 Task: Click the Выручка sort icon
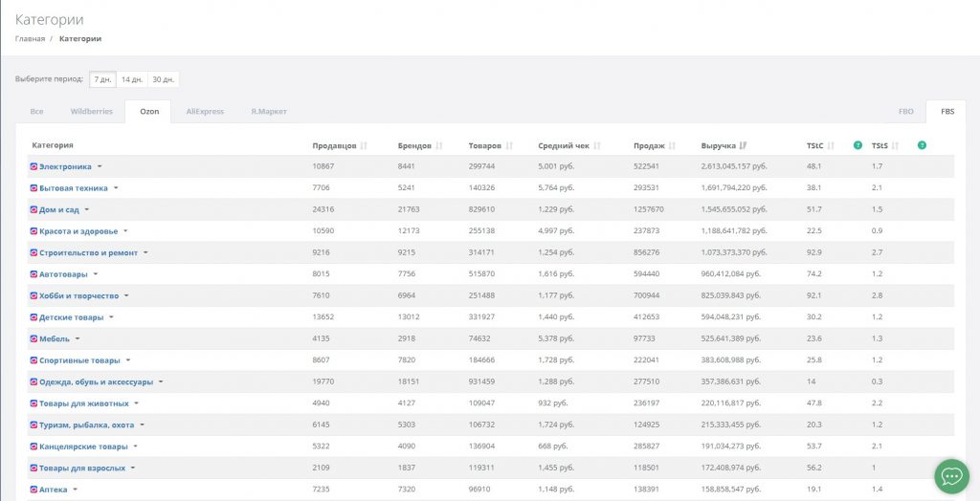click(744, 146)
